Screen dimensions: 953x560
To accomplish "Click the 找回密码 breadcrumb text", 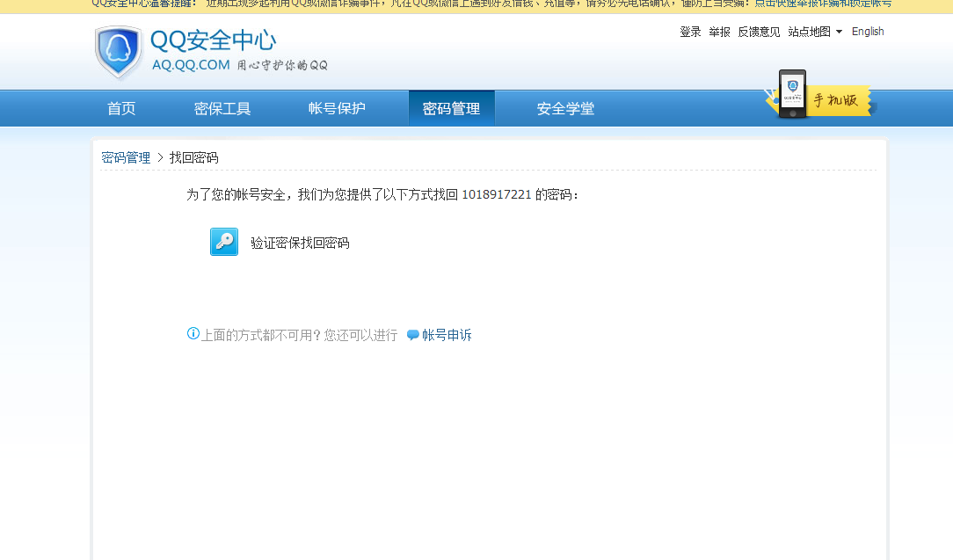I will pyautogui.click(x=194, y=157).
